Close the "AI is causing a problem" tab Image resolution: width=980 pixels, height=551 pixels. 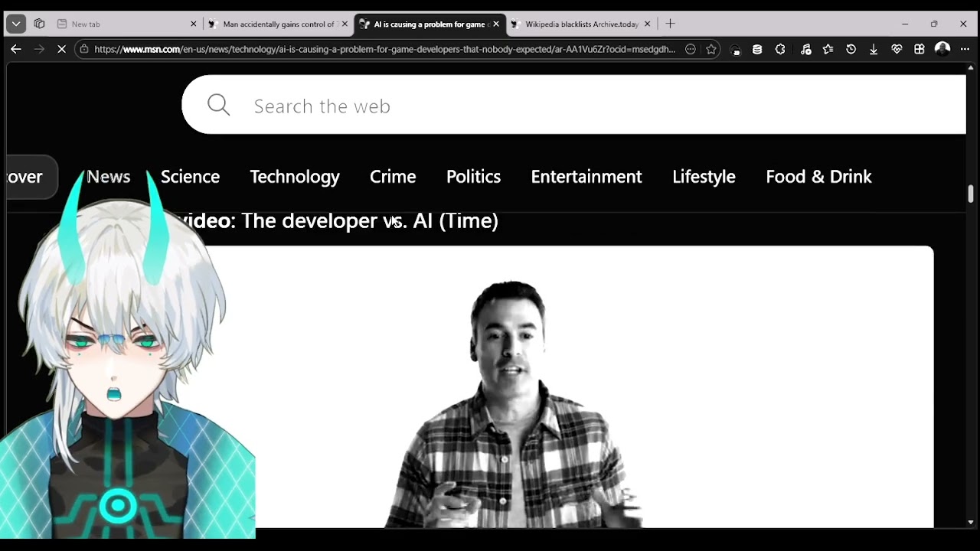[496, 24]
